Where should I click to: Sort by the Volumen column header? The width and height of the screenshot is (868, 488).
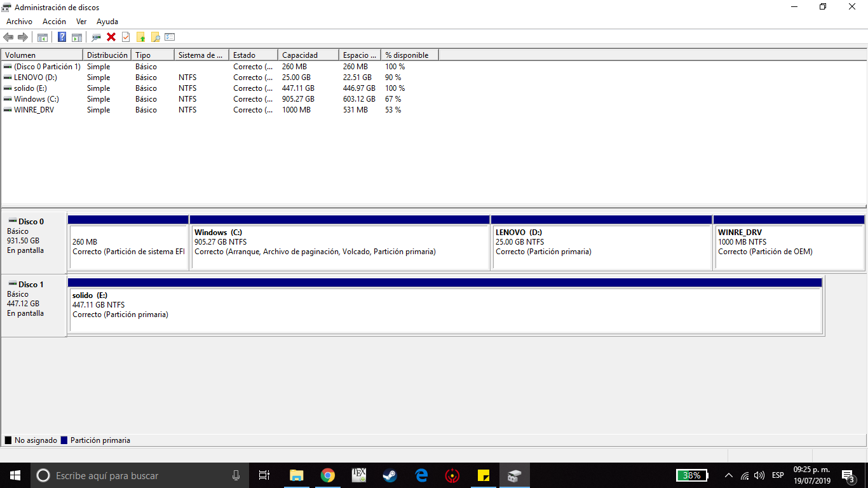42,55
